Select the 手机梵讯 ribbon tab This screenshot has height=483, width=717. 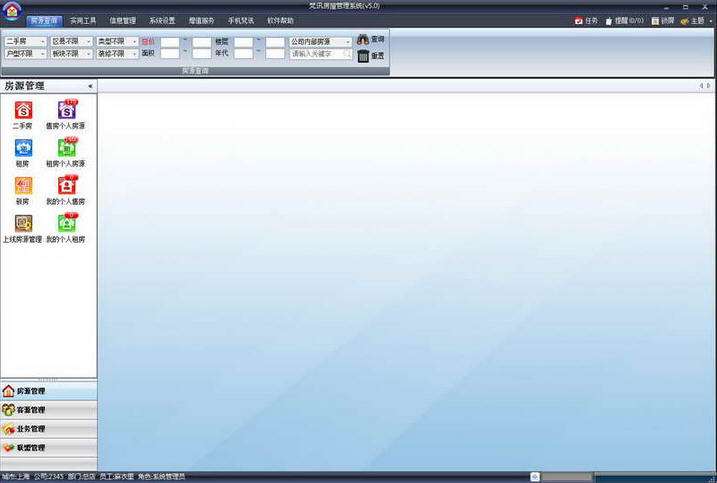tap(241, 21)
